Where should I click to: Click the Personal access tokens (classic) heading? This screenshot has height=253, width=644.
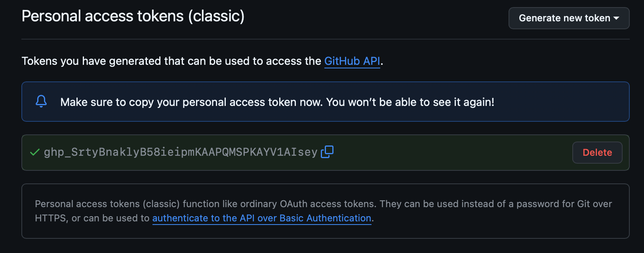pyautogui.click(x=133, y=16)
